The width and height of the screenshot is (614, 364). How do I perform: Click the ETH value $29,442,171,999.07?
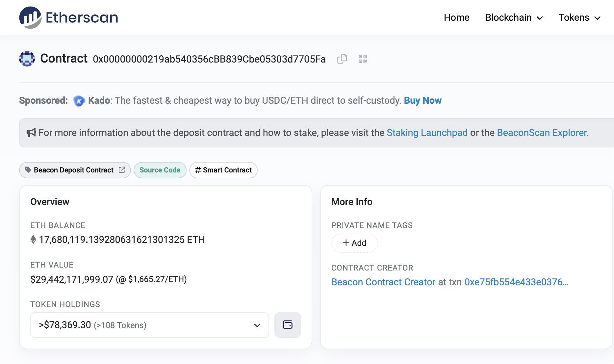[72, 279]
